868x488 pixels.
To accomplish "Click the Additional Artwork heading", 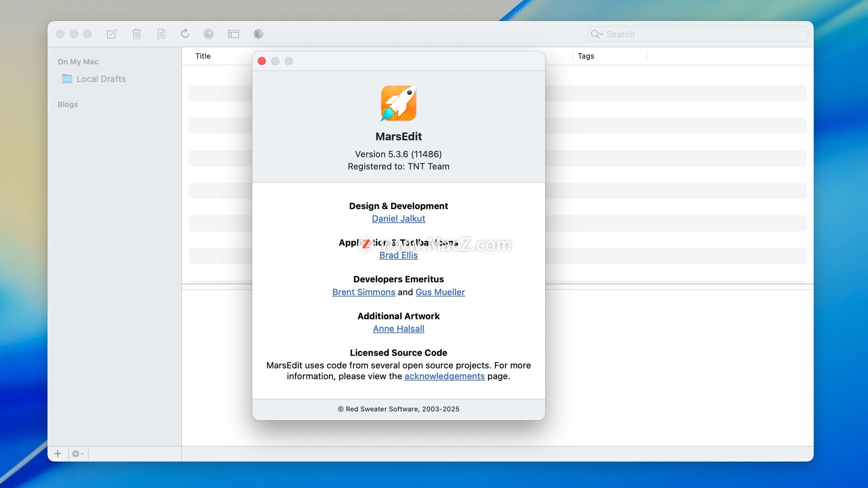I will coord(398,316).
